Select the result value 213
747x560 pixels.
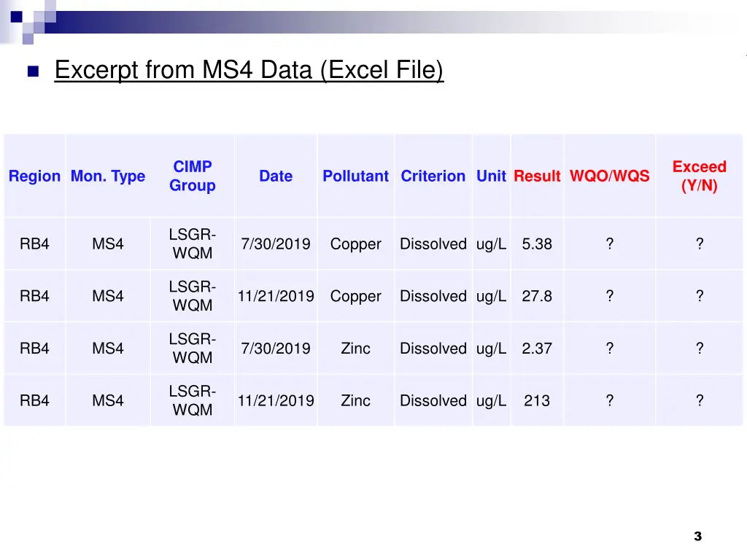[x=537, y=400]
